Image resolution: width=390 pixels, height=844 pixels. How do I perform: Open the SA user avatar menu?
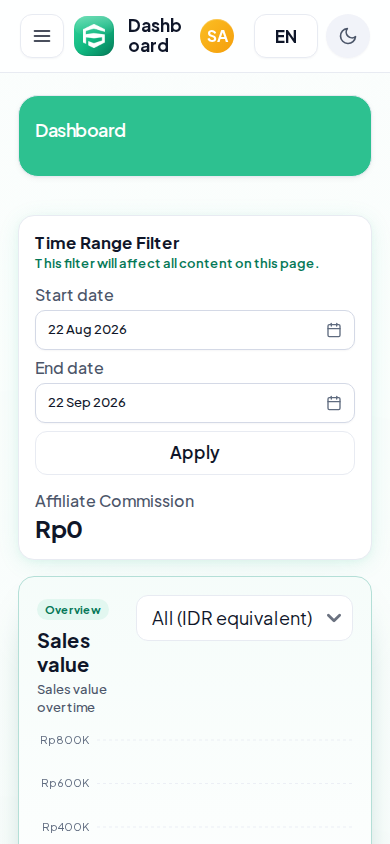coord(217,36)
